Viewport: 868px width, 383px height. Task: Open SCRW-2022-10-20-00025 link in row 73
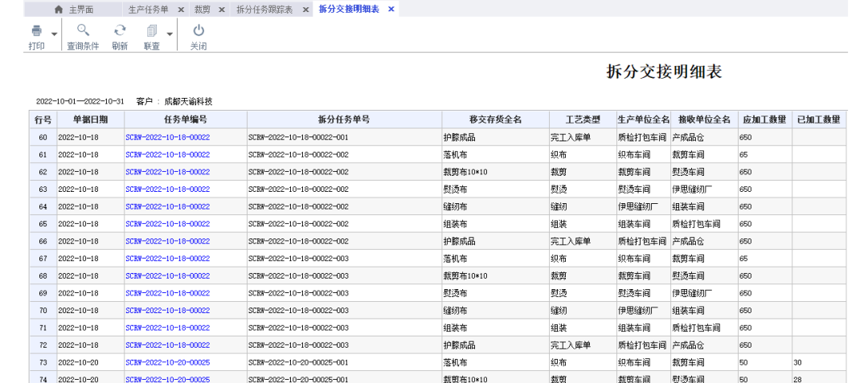(168, 362)
